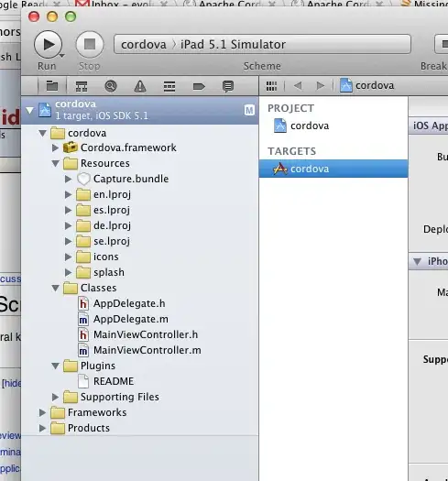Open MainViewController.h file
The image size is (448, 481).
click(146, 334)
